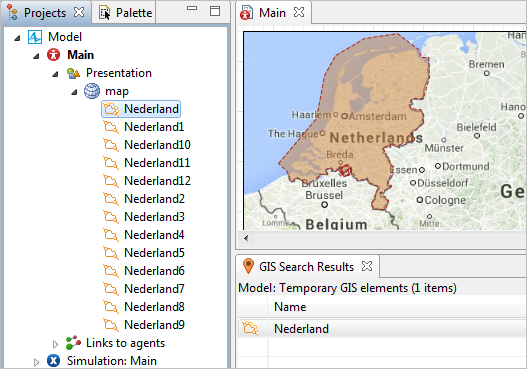The image size is (527, 369).
Task: Collapse the Model tree node
Action: click(17, 38)
